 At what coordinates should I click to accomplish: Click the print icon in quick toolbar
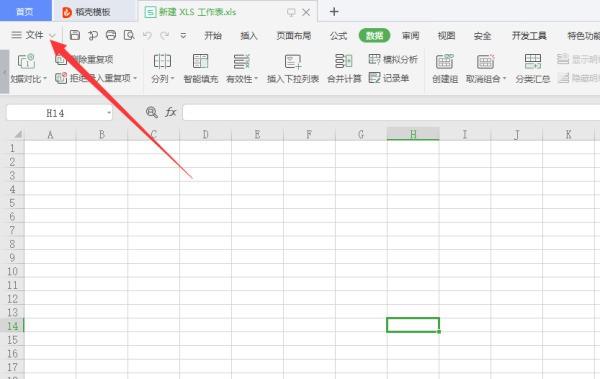[111, 35]
